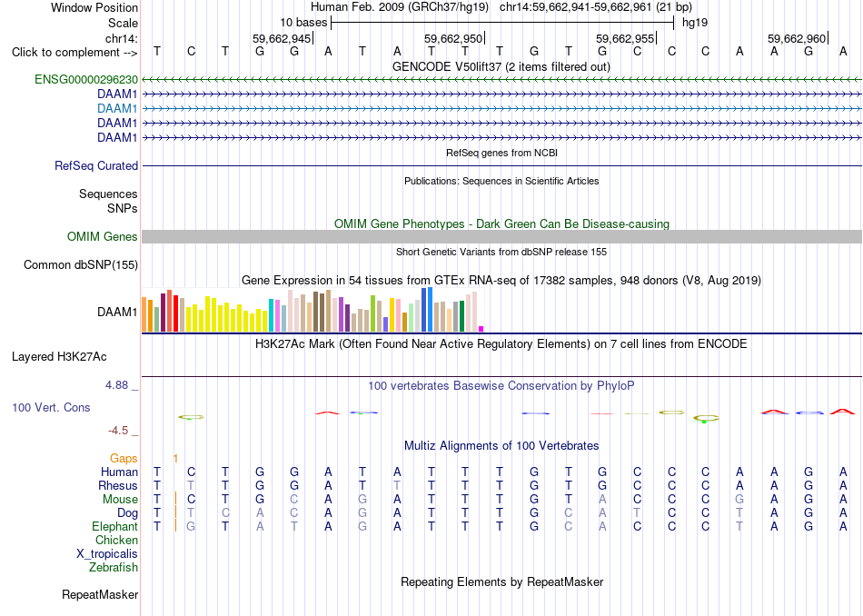863x616 pixels.
Task: Click the Sequences track label
Action: click(x=108, y=194)
